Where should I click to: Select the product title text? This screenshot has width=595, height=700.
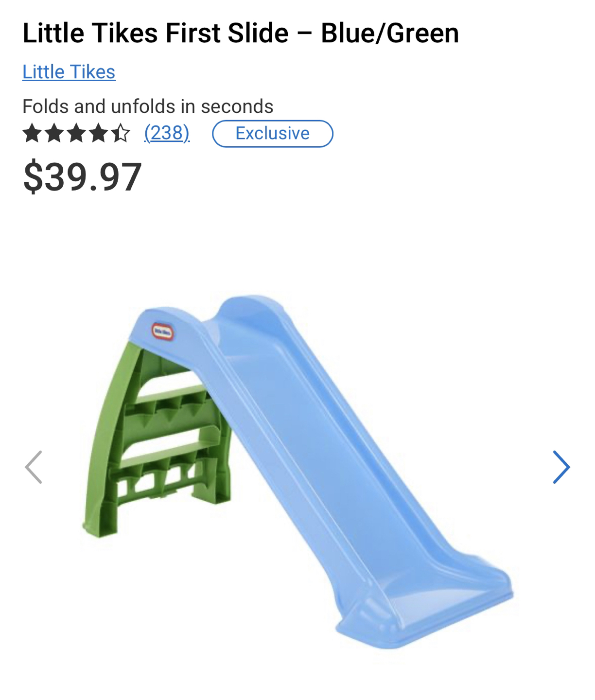(241, 33)
